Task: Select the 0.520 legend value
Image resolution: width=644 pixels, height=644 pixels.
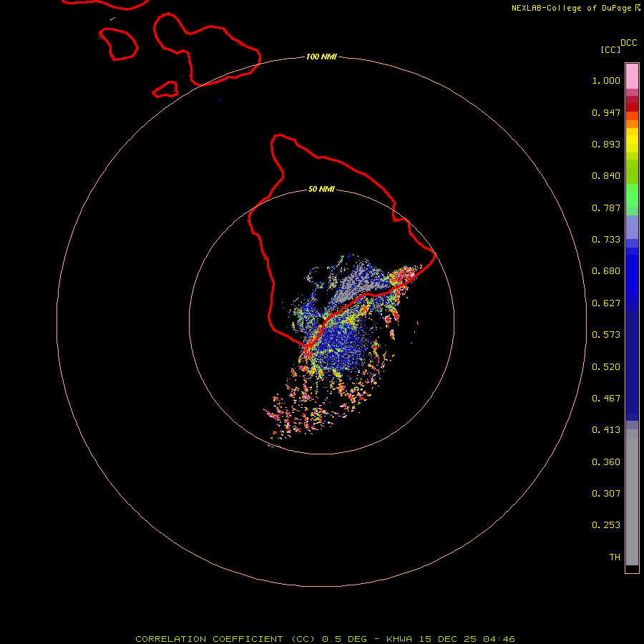Action: [606, 367]
